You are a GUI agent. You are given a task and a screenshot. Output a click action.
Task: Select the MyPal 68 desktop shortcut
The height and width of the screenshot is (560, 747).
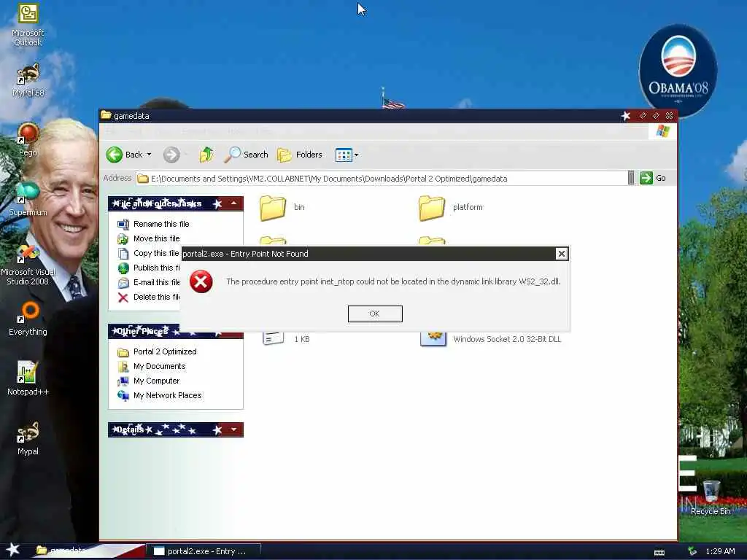(28, 80)
